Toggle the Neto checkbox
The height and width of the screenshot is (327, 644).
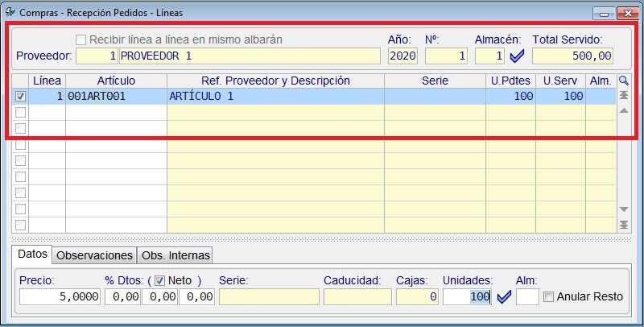point(159,280)
